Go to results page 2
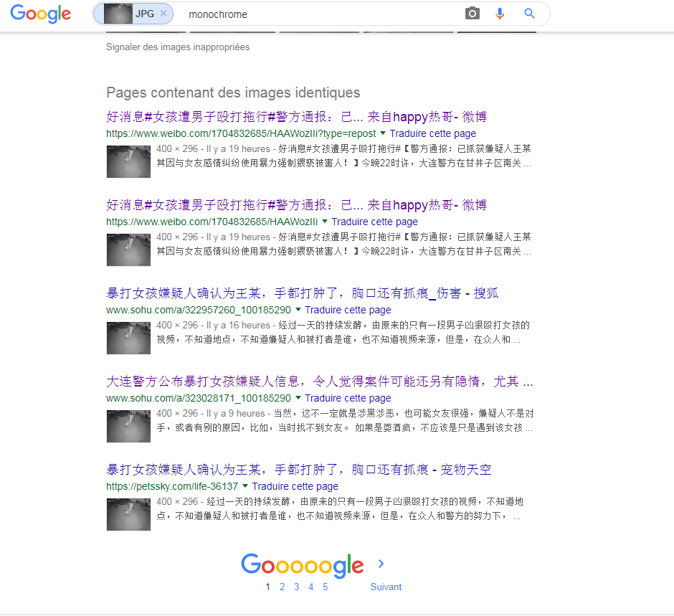Viewport: 674px width, 616px height. pyautogui.click(x=282, y=587)
